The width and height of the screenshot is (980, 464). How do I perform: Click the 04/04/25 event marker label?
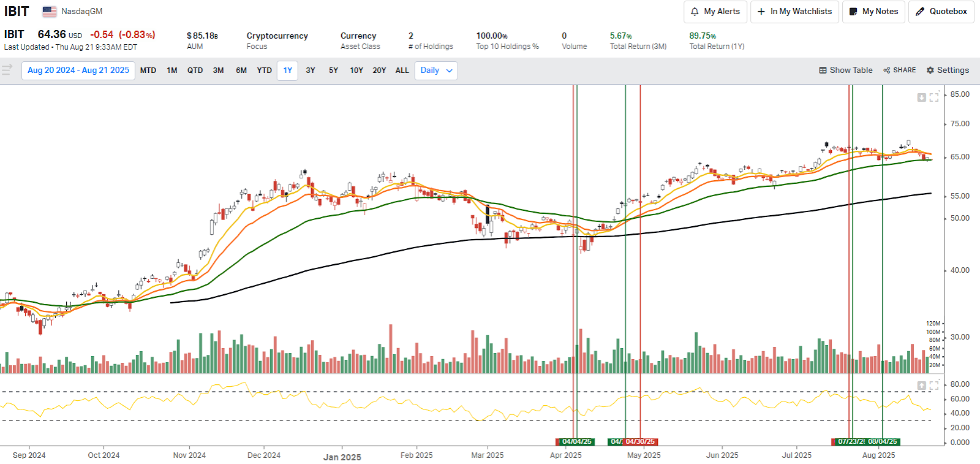coord(576,442)
